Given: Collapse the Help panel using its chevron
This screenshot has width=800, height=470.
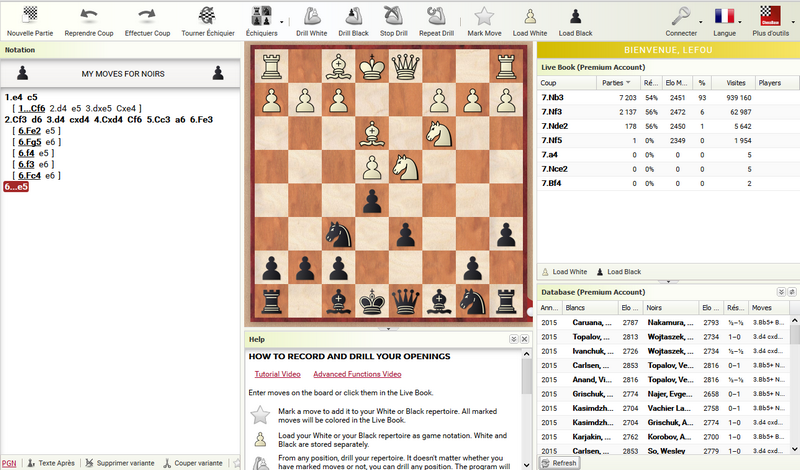Looking at the screenshot, I should coord(513,339).
